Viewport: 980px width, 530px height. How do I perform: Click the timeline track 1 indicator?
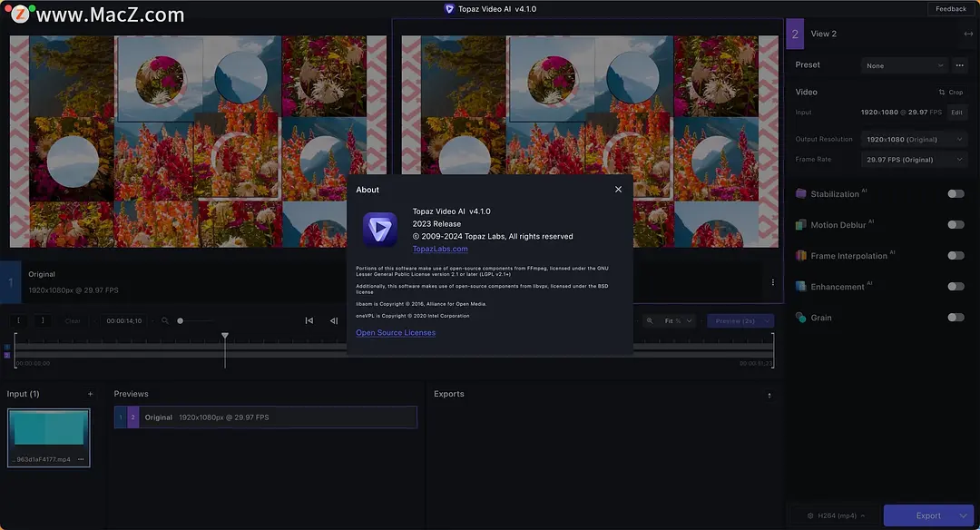tap(7, 347)
